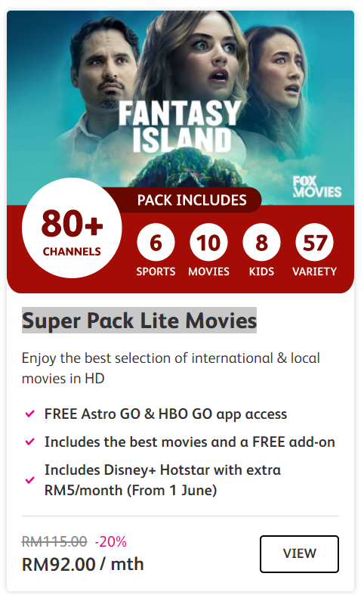Click the FREE Astro GO & HBO GO text
The width and height of the screenshot is (364, 595).
tap(165, 414)
